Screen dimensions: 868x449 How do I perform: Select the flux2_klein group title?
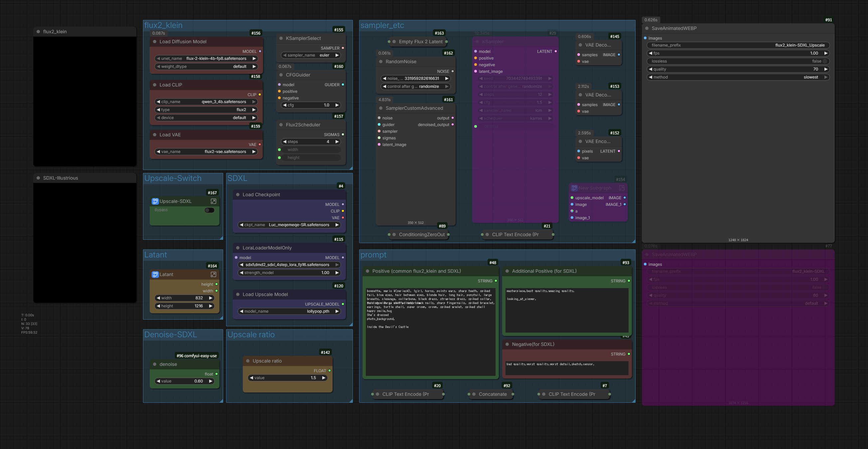point(163,25)
